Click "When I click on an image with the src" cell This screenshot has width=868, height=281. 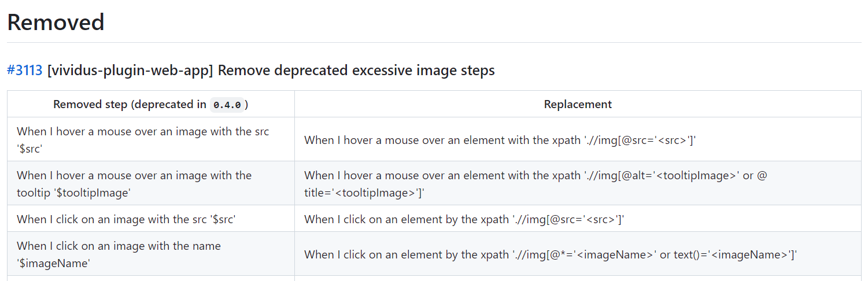pyautogui.click(x=126, y=219)
